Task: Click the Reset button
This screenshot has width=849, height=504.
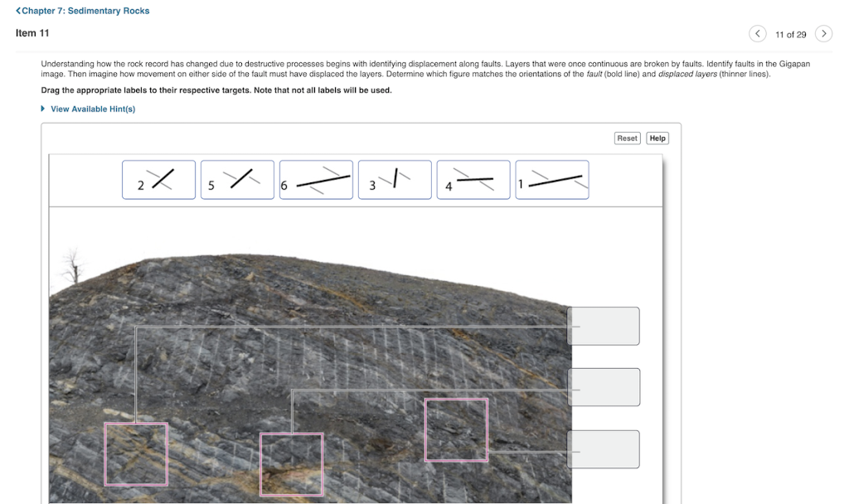Action: click(x=628, y=138)
